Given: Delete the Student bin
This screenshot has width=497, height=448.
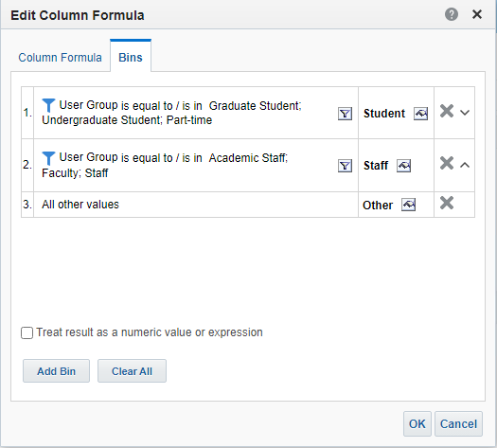Looking at the screenshot, I should point(447,111).
